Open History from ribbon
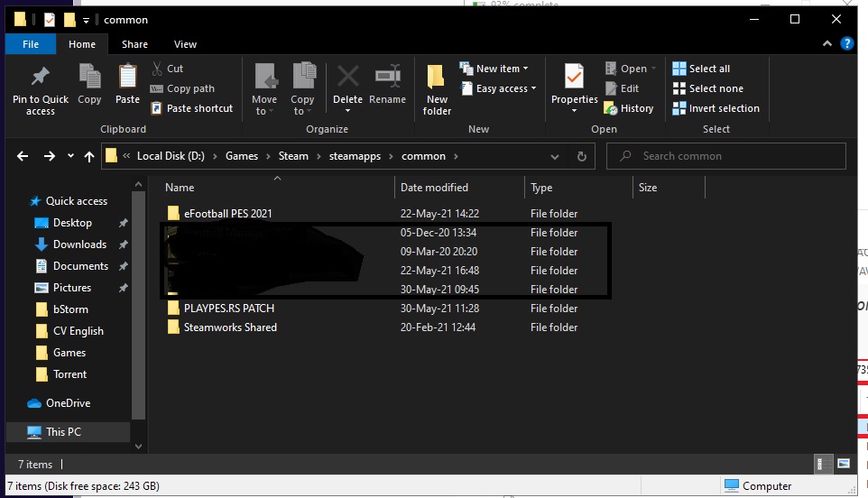Image resolution: width=868 pixels, height=498 pixels. [629, 108]
